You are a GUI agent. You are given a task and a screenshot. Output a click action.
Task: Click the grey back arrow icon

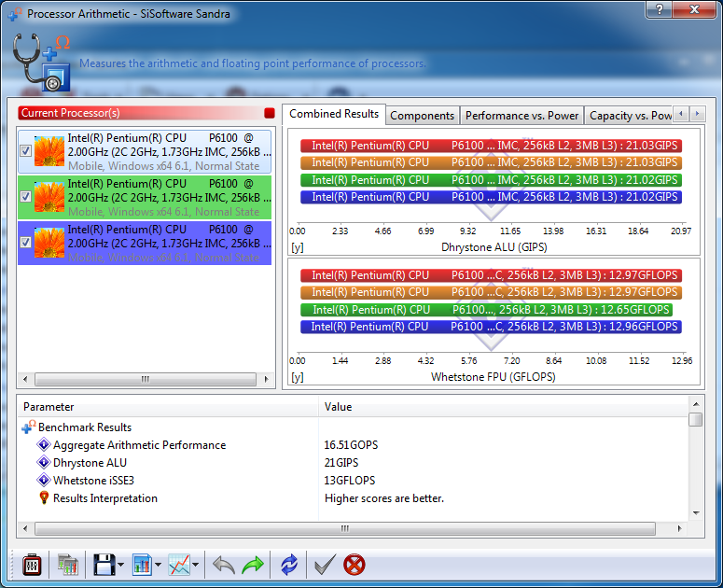click(224, 565)
